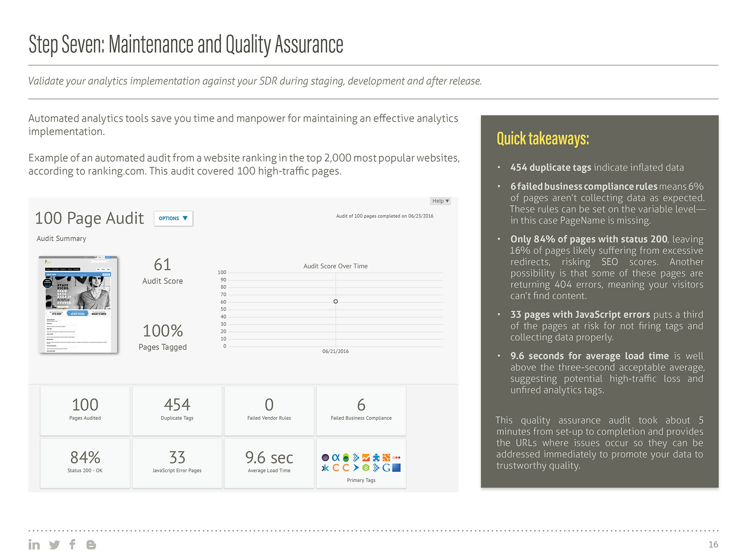Click the 9.6 sec Average Load Time tile
Image resolution: width=747 pixels, height=560 pixels.
[x=269, y=463]
